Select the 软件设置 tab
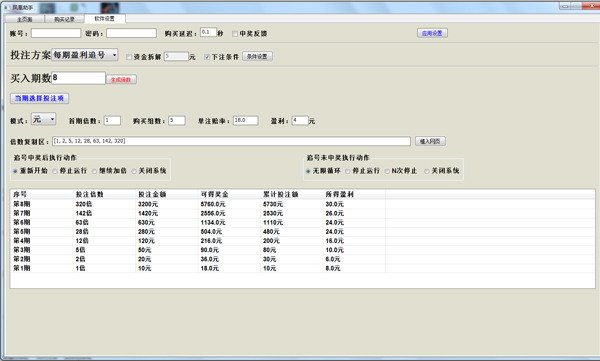The image size is (600, 361). pos(104,18)
